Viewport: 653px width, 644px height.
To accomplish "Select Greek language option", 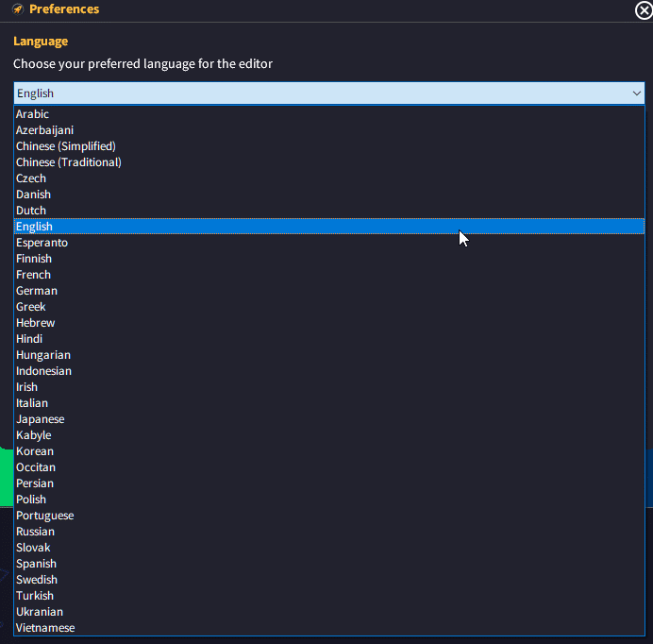I will (329, 306).
